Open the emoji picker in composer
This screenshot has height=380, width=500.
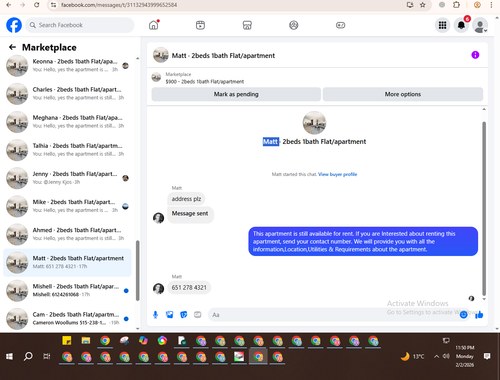(463, 315)
